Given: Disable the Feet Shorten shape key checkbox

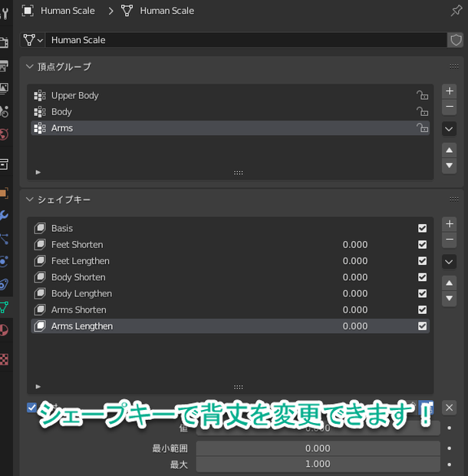Looking at the screenshot, I should pos(422,245).
